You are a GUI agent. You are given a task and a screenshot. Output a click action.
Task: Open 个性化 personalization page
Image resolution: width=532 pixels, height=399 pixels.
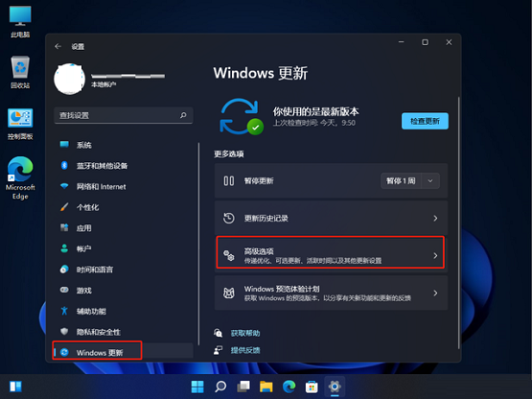point(124,207)
